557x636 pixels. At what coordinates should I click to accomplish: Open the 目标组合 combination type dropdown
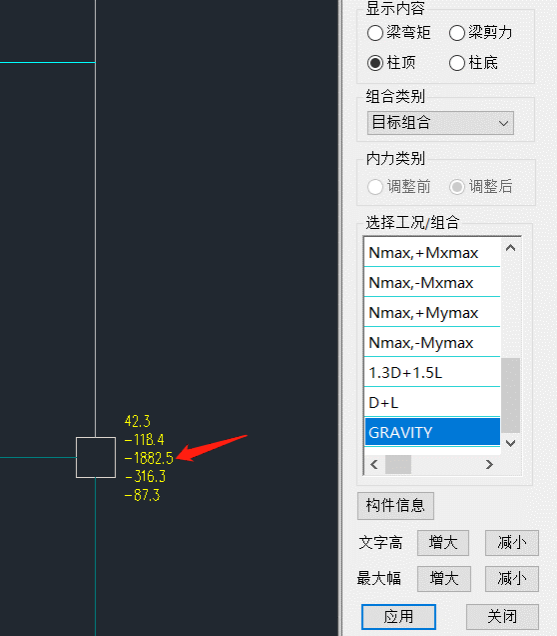coord(440,123)
